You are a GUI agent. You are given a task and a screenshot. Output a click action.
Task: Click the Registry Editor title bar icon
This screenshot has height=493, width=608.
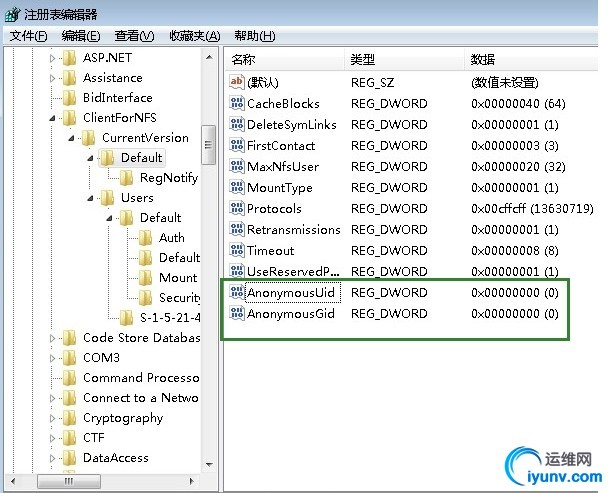pyautogui.click(x=13, y=14)
